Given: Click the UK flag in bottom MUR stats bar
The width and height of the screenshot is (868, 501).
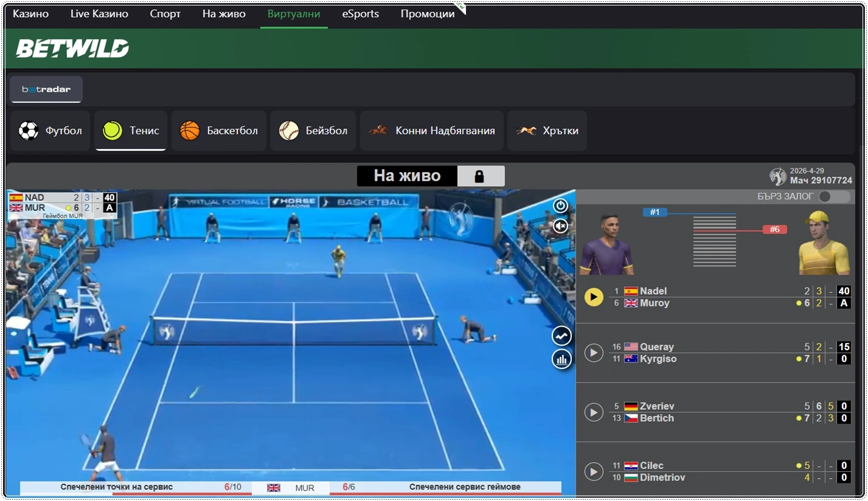Looking at the screenshot, I should coord(274,488).
